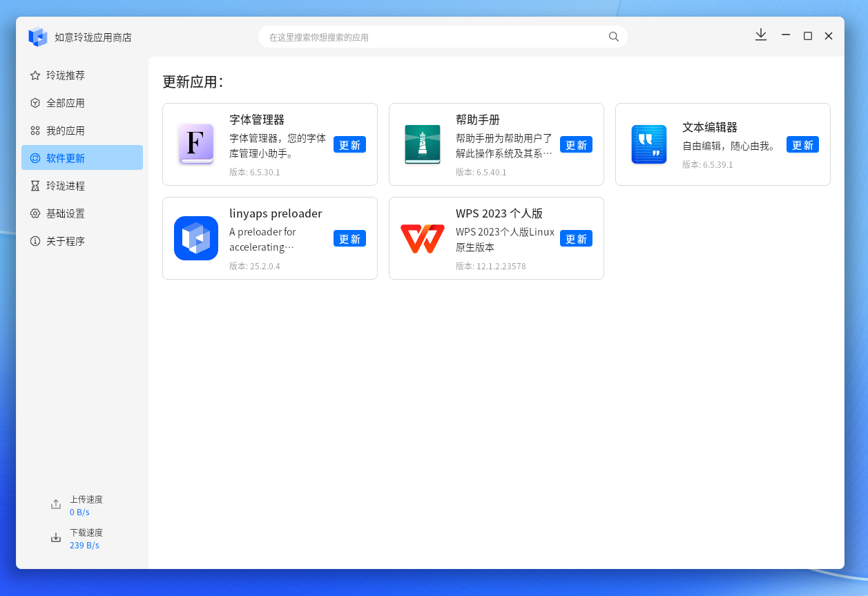This screenshot has width=868, height=596.
Task: Click the 如意玲珑应用商店 logo icon
Action: coord(38,37)
